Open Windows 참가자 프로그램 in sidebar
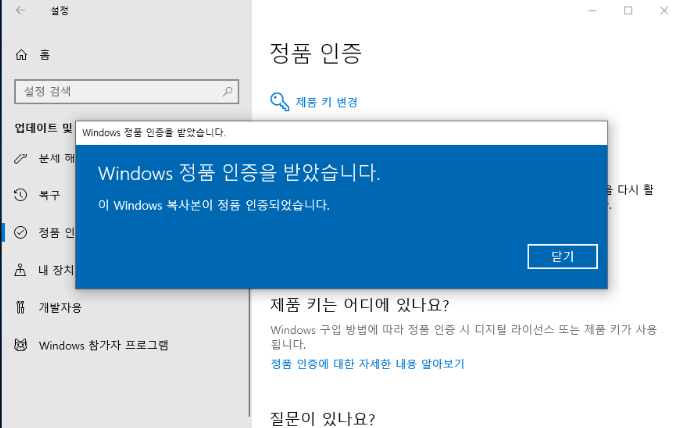The image size is (678, 428). tap(103, 345)
